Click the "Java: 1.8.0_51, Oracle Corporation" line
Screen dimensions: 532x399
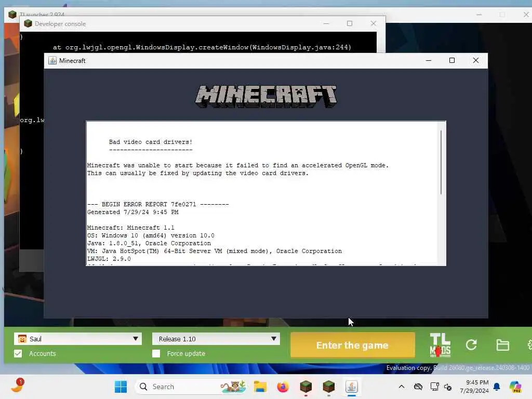click(149, 243)
